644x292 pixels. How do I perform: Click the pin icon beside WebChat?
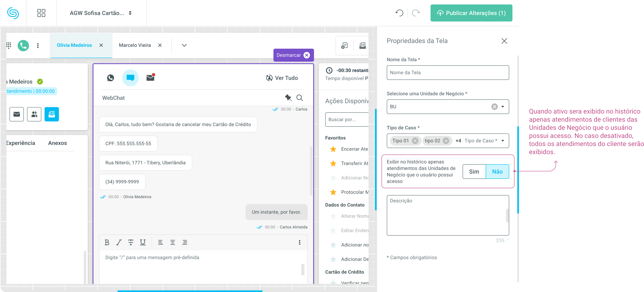point(288,98)
